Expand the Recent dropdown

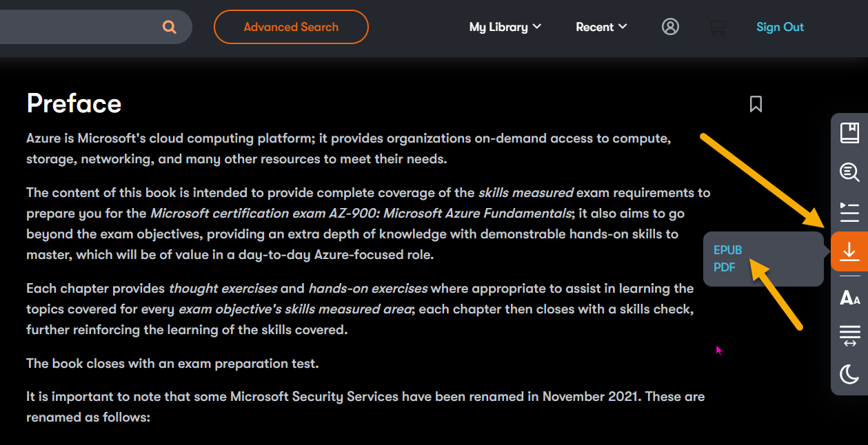pos(601,27)
